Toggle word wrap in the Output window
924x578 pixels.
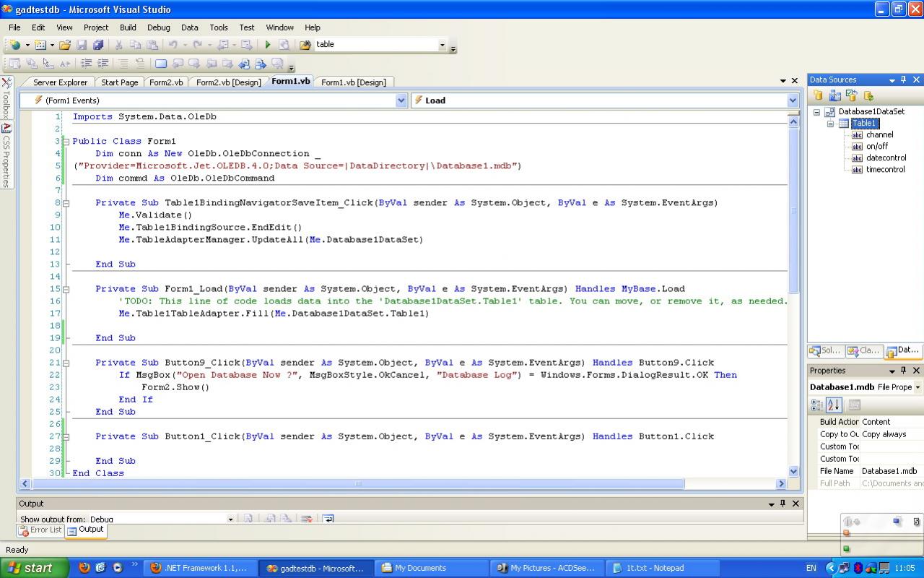tap(328, 519)
